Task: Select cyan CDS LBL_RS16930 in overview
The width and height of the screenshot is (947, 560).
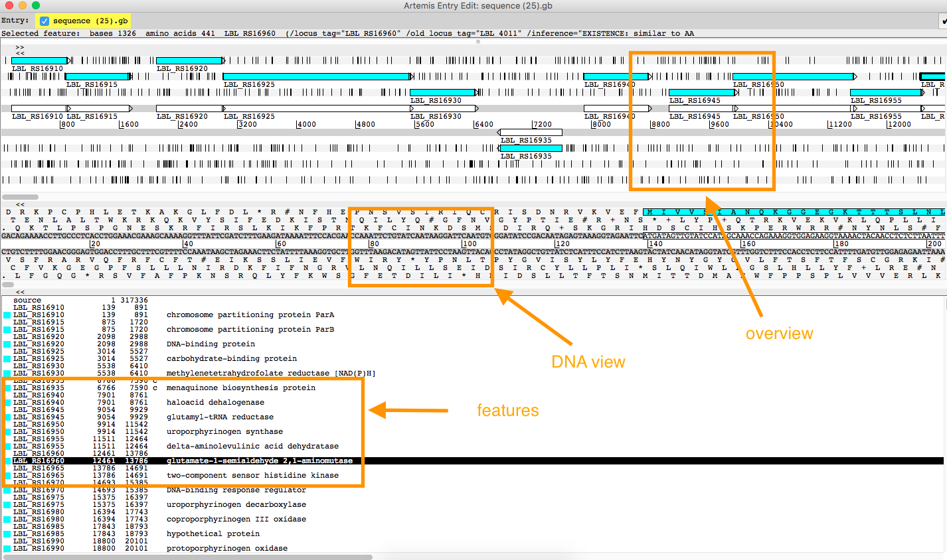Action: pos(443,92)
